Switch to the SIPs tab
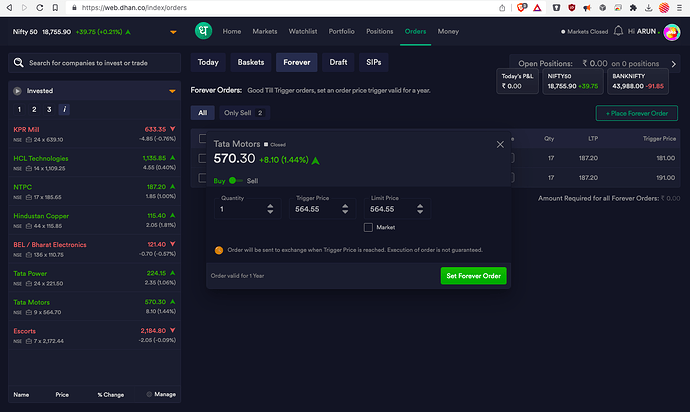 374,62
